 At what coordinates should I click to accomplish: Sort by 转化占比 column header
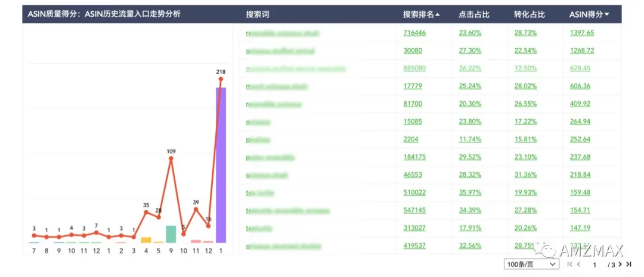[530, 14]
